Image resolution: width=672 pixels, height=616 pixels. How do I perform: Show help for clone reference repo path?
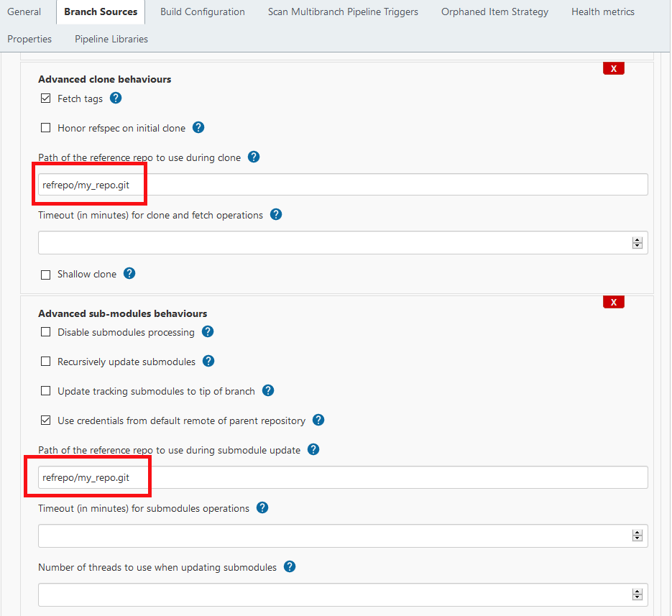pyautogui.click(x=254, y=157)
